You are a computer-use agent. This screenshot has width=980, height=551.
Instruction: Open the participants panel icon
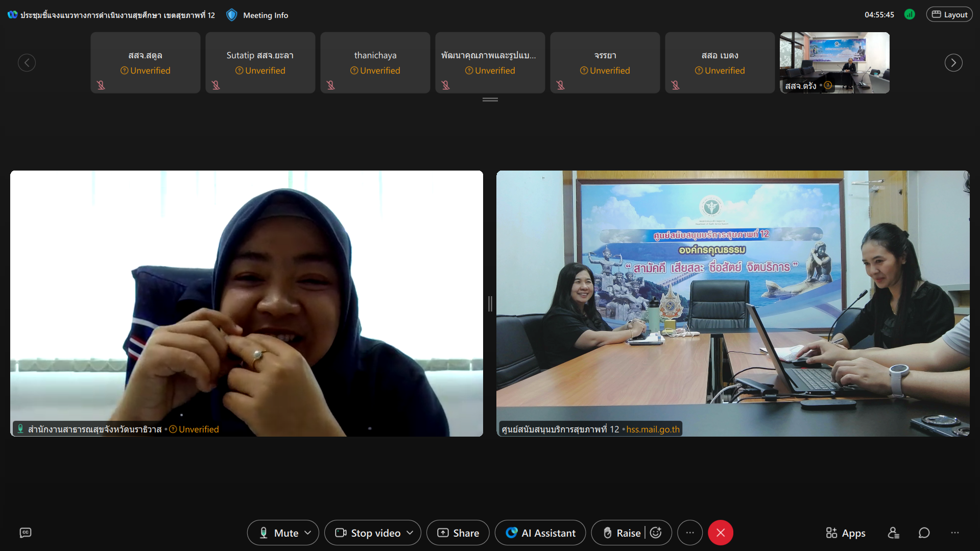(893, 533)
